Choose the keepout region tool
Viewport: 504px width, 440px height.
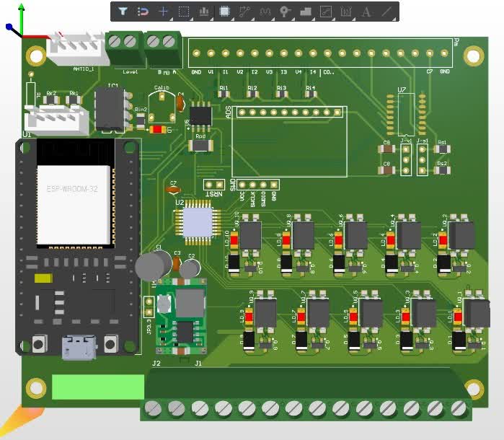coord(326,12)
